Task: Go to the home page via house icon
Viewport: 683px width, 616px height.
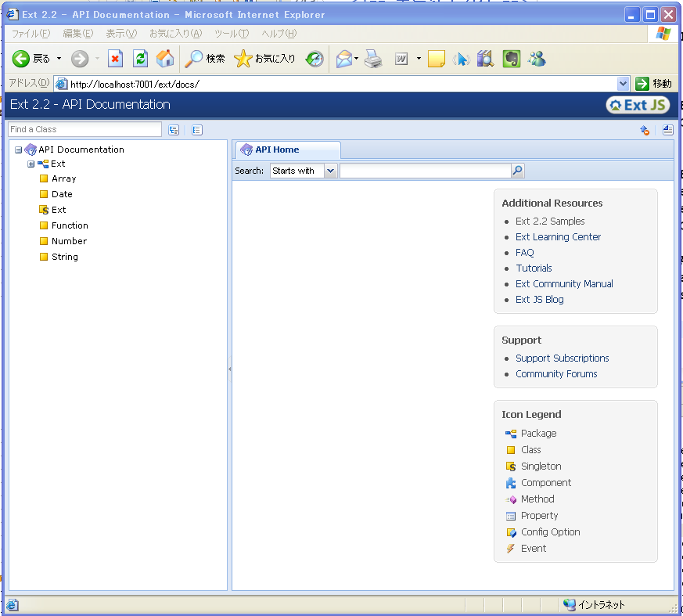Action: point(165,59)
